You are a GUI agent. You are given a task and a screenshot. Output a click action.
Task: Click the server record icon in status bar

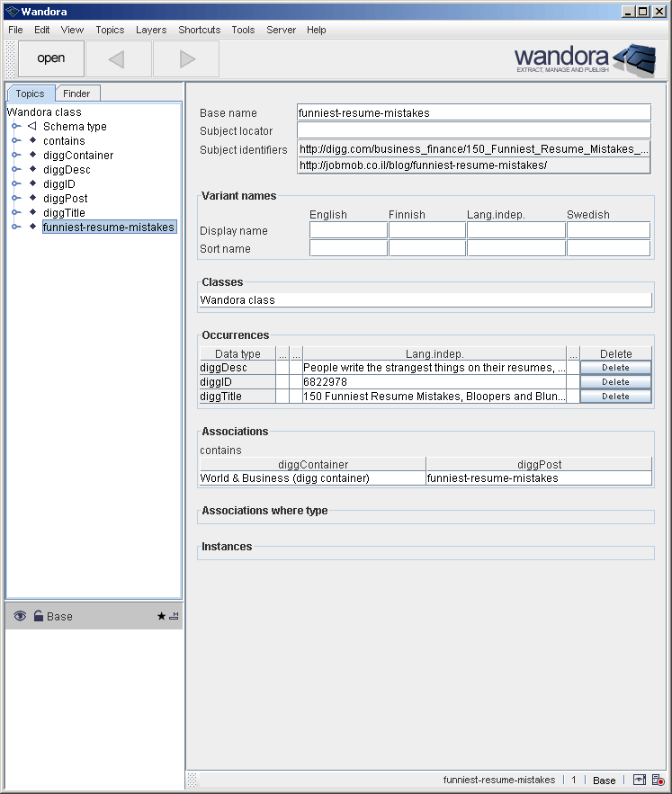[659, 780]
